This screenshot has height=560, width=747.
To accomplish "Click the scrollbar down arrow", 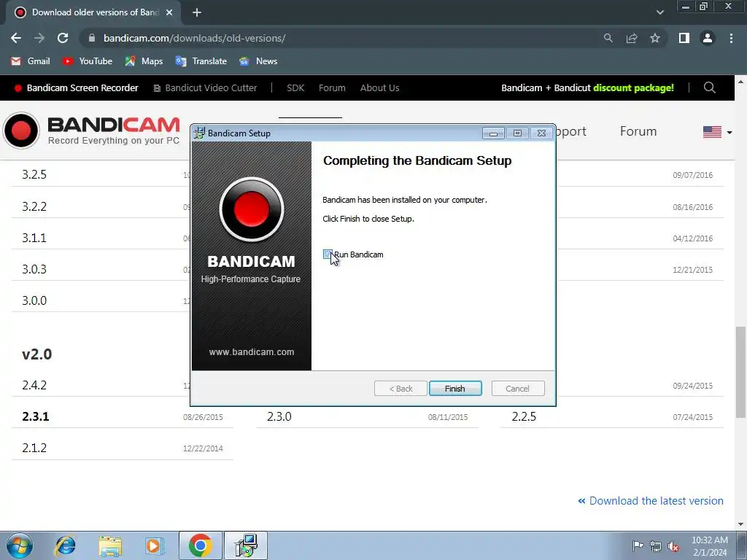I will click(741, 524).
